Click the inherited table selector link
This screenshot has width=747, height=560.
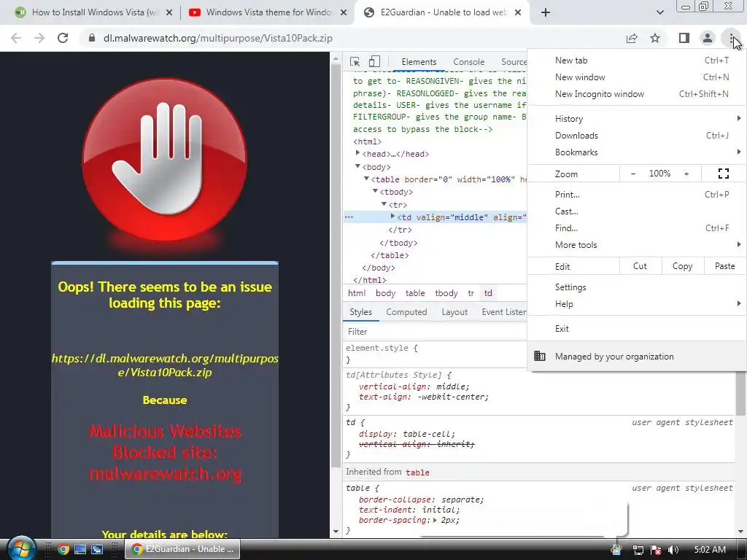417,472
